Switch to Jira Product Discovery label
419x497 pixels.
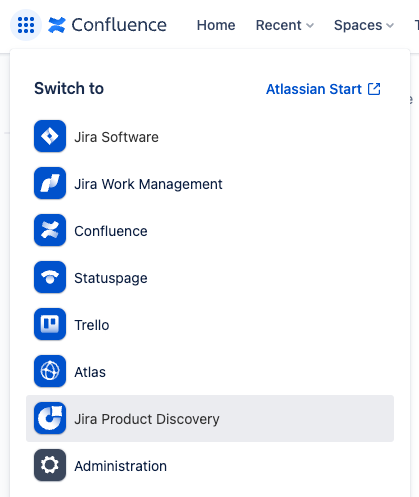coord(147,419)
